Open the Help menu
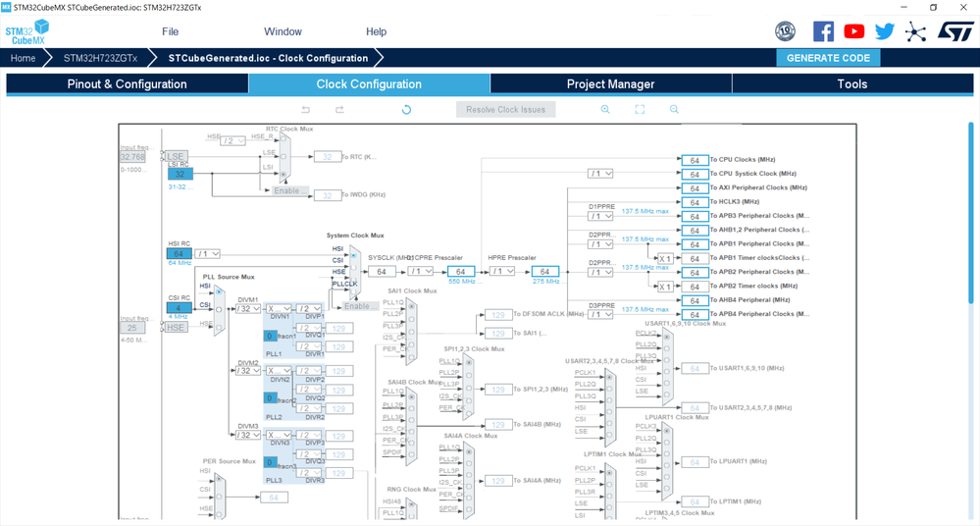 (x=376, y=32)
